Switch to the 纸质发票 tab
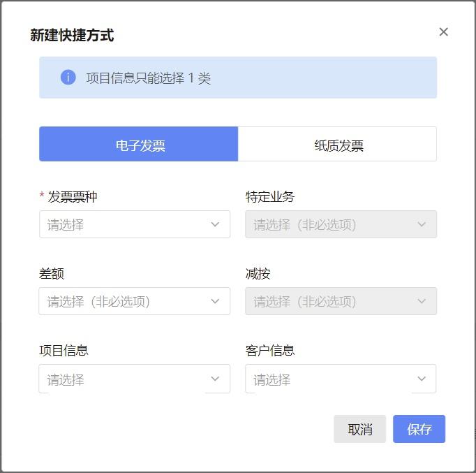 pyautogui.click(x=338, y=145)
